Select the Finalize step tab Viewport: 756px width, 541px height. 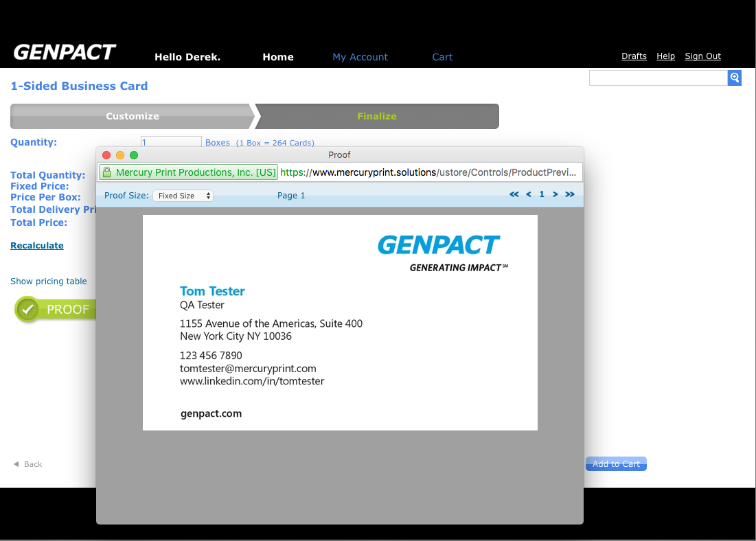[377, 116]
